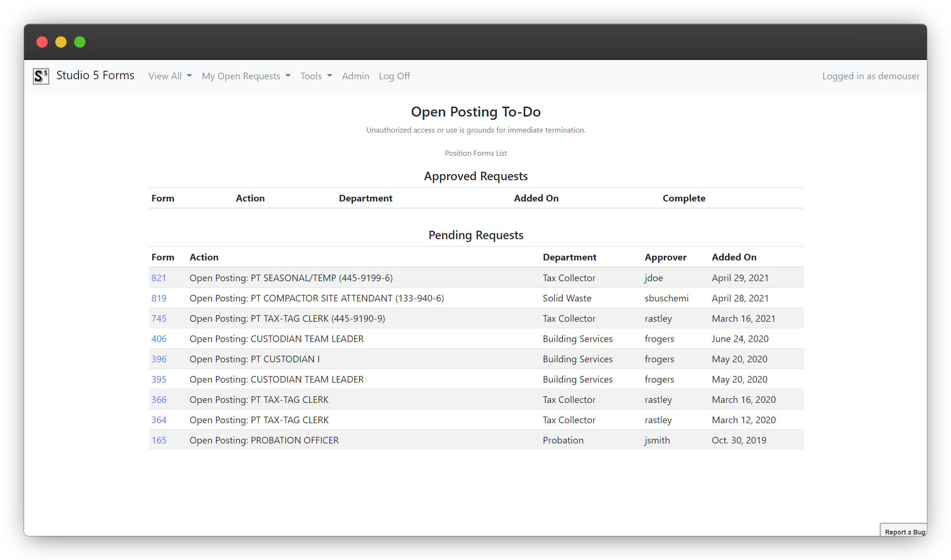951x560 pixels.
Task: Open form 406 link
Action: pos(159,339)
